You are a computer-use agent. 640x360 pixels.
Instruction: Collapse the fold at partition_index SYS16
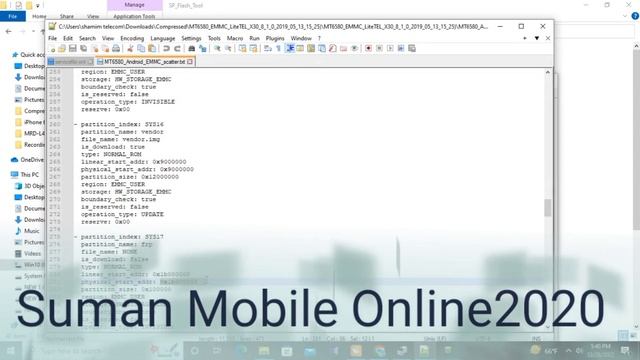point(76,124)
